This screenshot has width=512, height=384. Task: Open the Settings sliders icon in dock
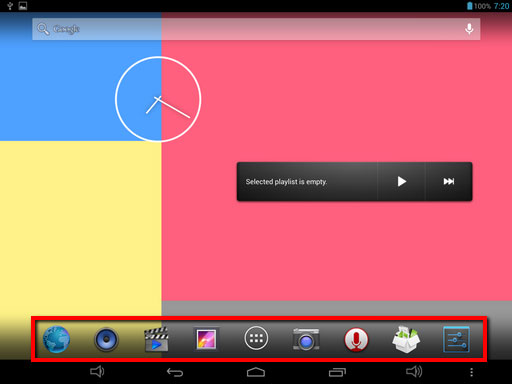pos(456,340)
